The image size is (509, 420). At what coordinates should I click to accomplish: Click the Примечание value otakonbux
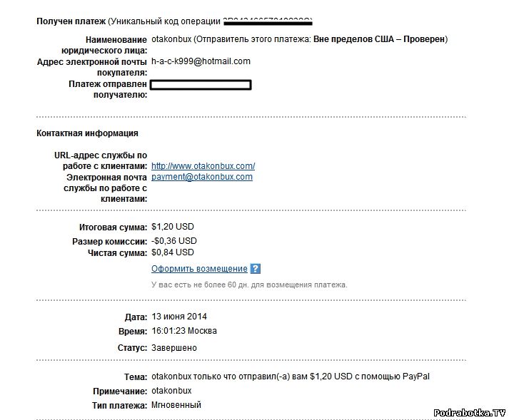pyautogui.click(x=171, y=391)
